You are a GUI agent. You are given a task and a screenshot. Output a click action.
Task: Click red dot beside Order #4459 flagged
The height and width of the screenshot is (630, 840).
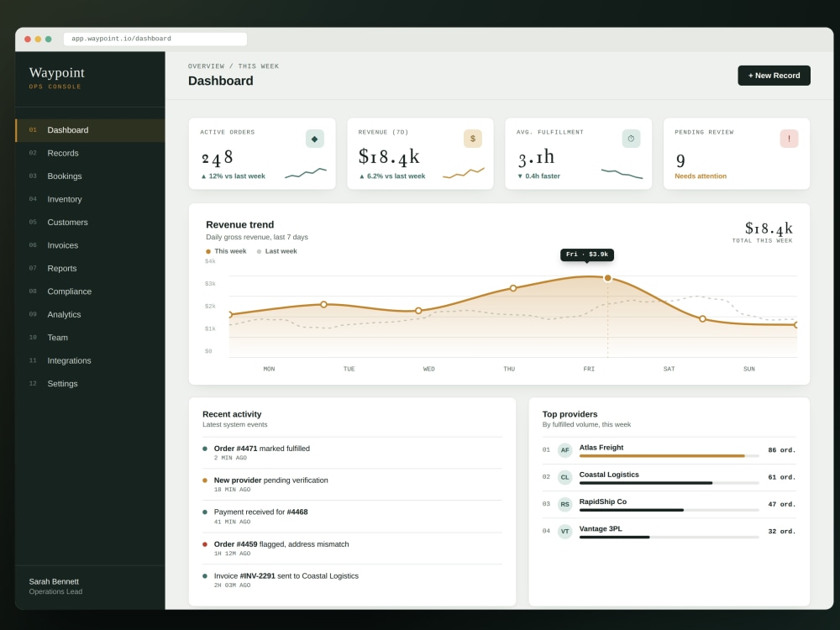coord(205,544)
